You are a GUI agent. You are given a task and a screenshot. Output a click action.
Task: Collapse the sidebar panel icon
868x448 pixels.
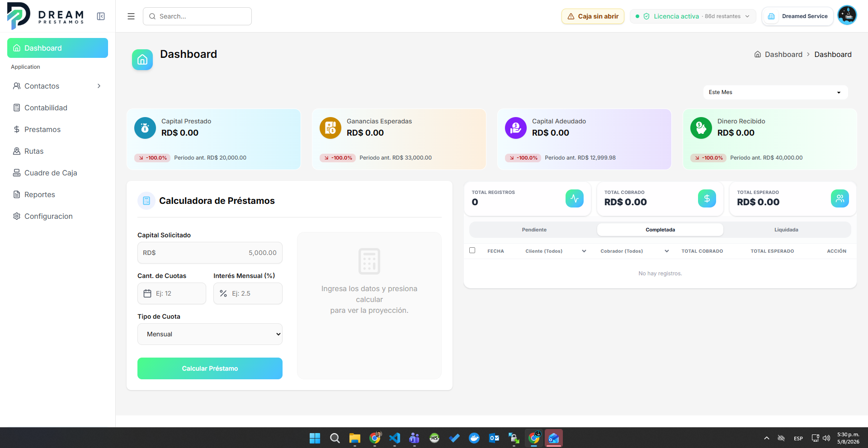(x=101, y=16)
